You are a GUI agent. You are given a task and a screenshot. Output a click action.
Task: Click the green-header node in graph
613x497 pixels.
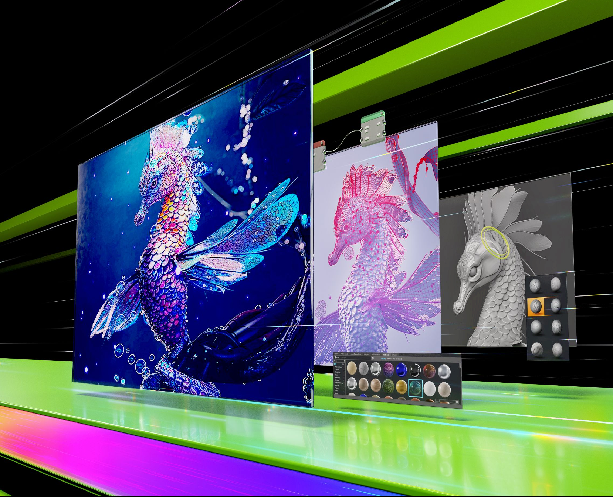pyautogui.click(x=373, y=127)
